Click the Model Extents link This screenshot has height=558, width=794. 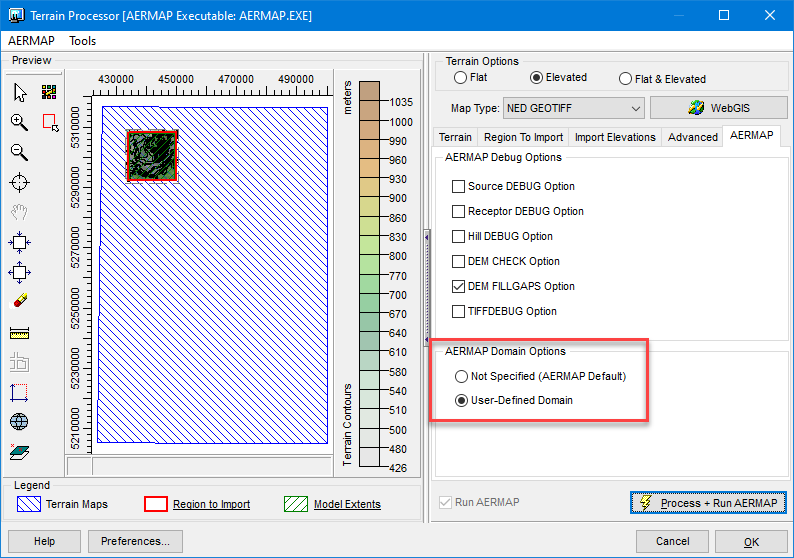(347, 504)
